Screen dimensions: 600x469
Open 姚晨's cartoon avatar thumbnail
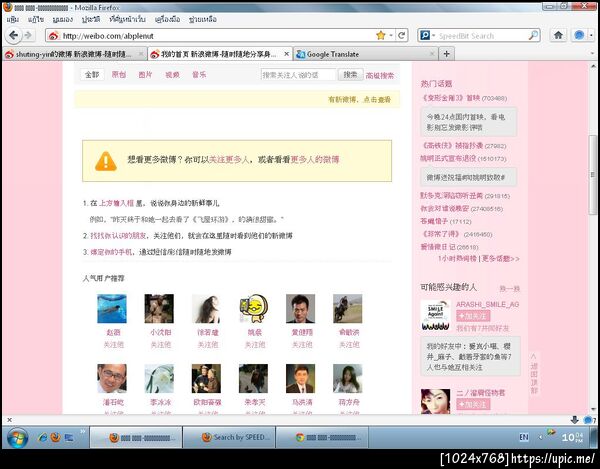pyautogui.click(x=253, y=308)
